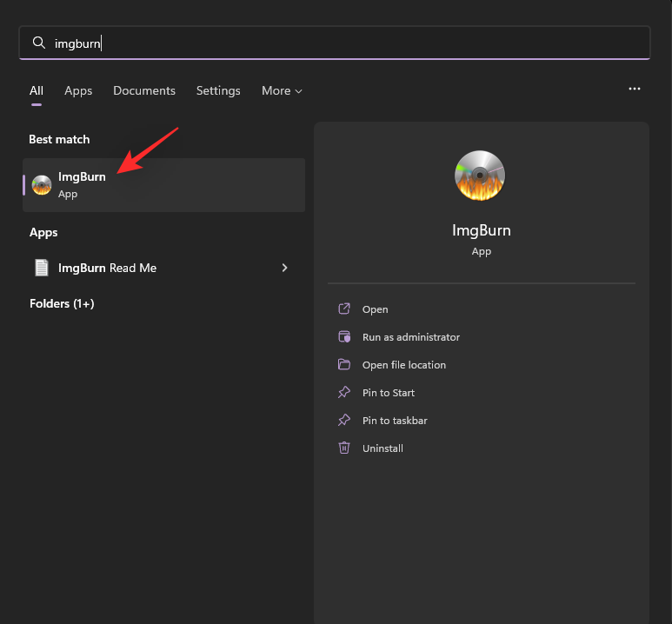This screenshot has height=624, width=672.
Task: Click the large ImgBurn flaming disc icon
Action: (x=480, y=176)
